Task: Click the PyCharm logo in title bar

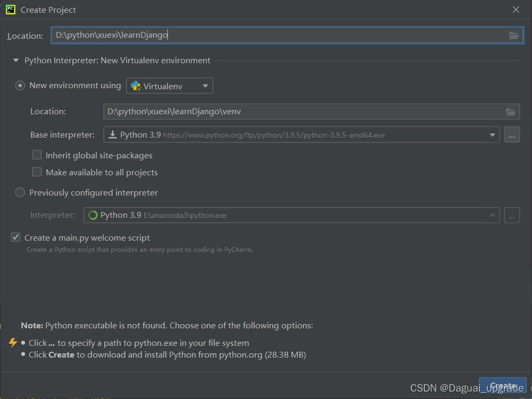Action: point(11,10)
